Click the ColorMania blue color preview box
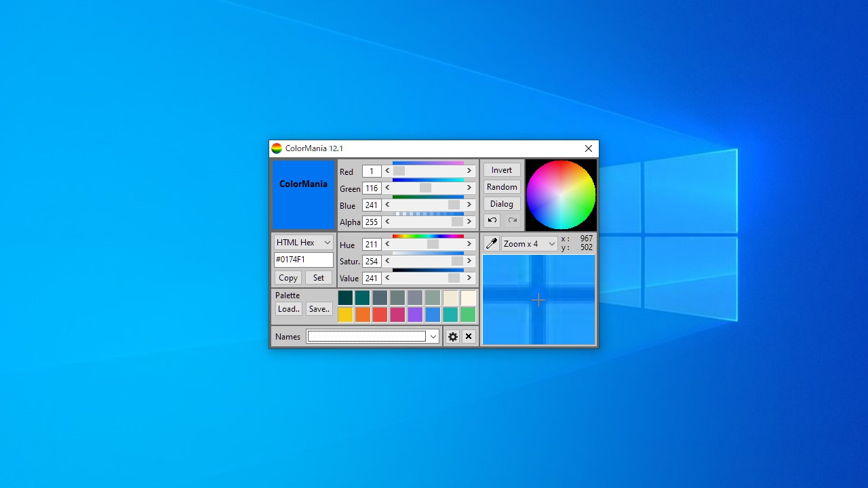The image size is (868, 488). click(x=303, y=195)
